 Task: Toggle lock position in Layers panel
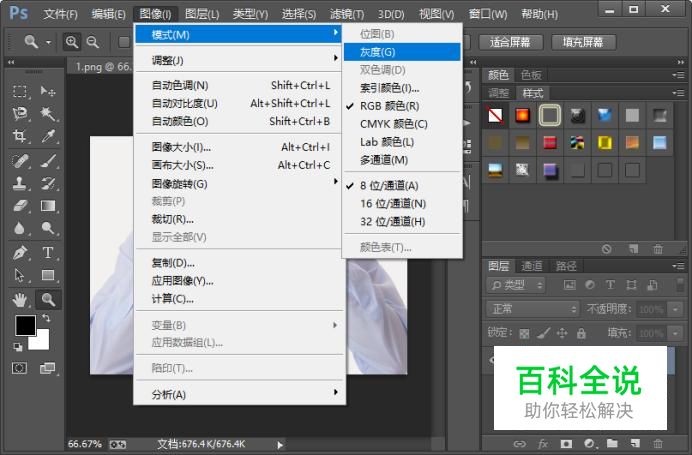[x=562, y=333]
